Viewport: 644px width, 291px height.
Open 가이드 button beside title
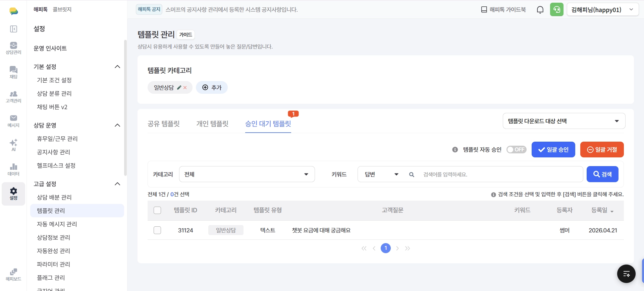(x=185, y=34)
